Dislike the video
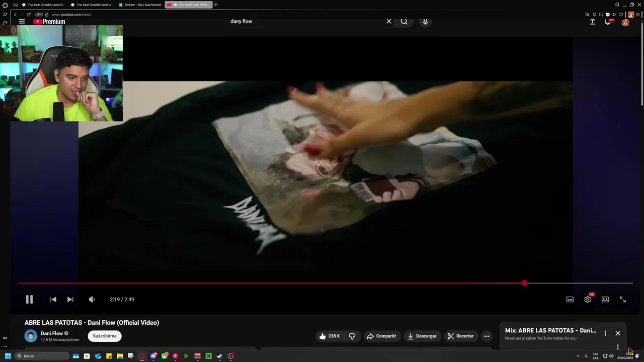 pos(352,336)
